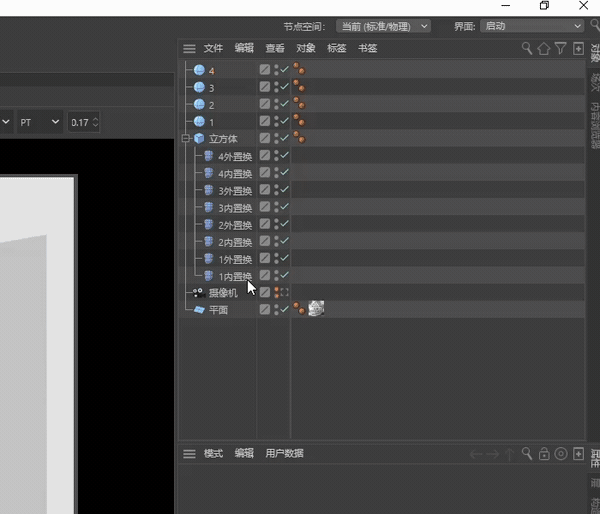Click the Attribute Manager lock icon

point(544,454)
